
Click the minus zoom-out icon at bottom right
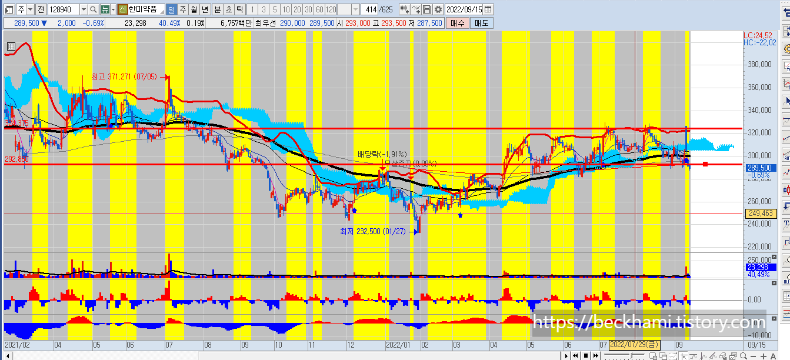point(753,356)
